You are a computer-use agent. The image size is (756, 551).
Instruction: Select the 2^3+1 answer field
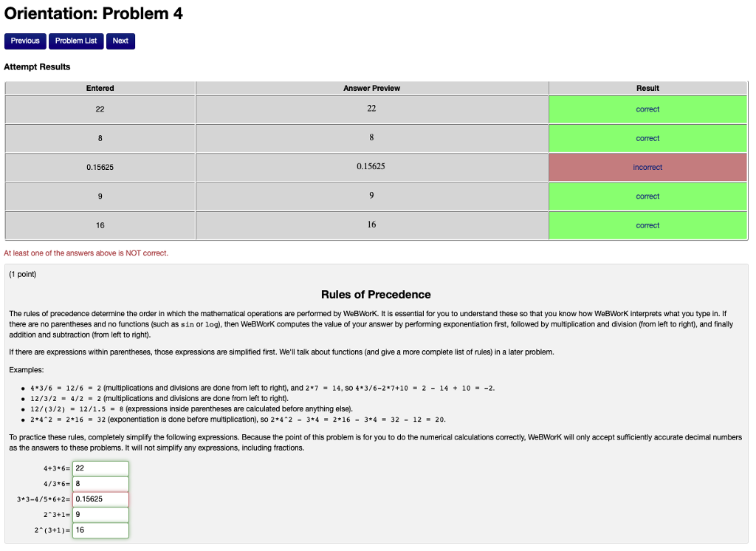100,514
